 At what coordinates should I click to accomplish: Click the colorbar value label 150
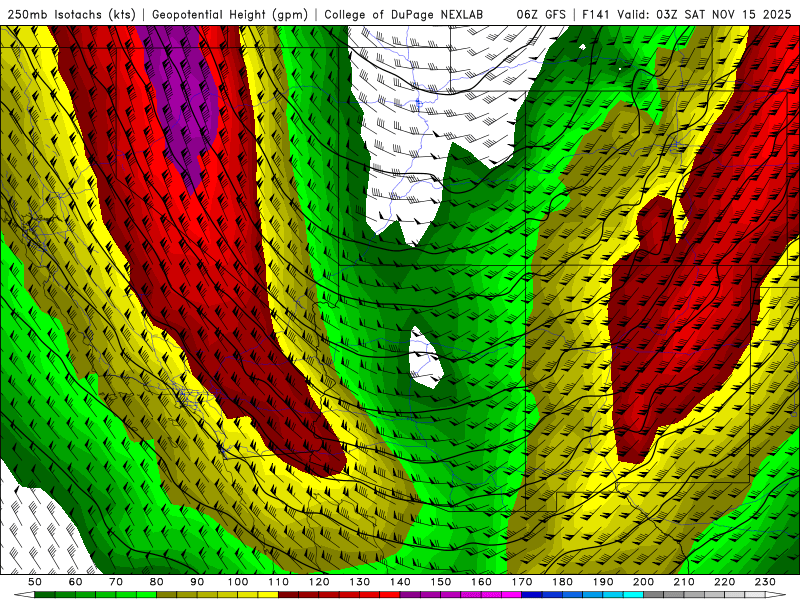point(440,582)
